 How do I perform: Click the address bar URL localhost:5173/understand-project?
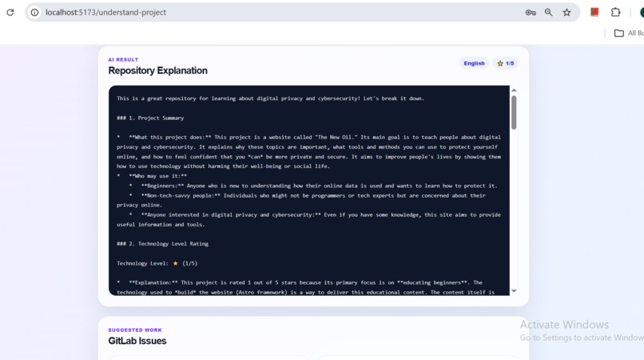[105, 12]
